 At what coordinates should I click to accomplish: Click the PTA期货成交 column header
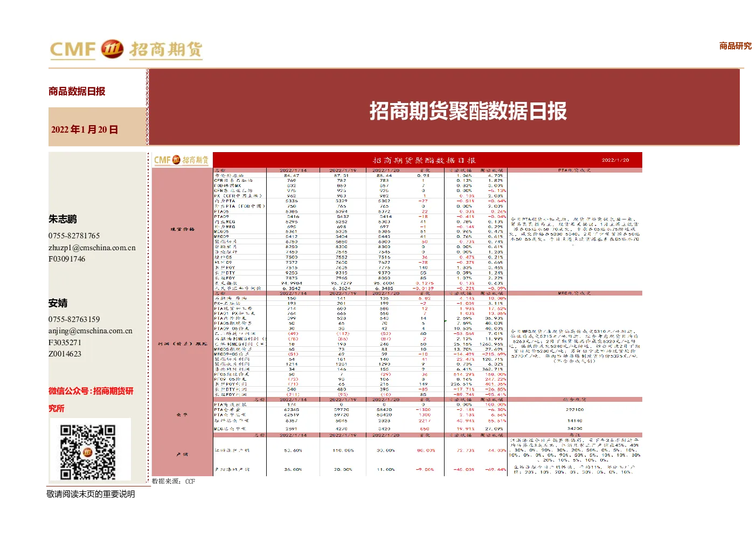pyautogui.click(x=574, y=170)
